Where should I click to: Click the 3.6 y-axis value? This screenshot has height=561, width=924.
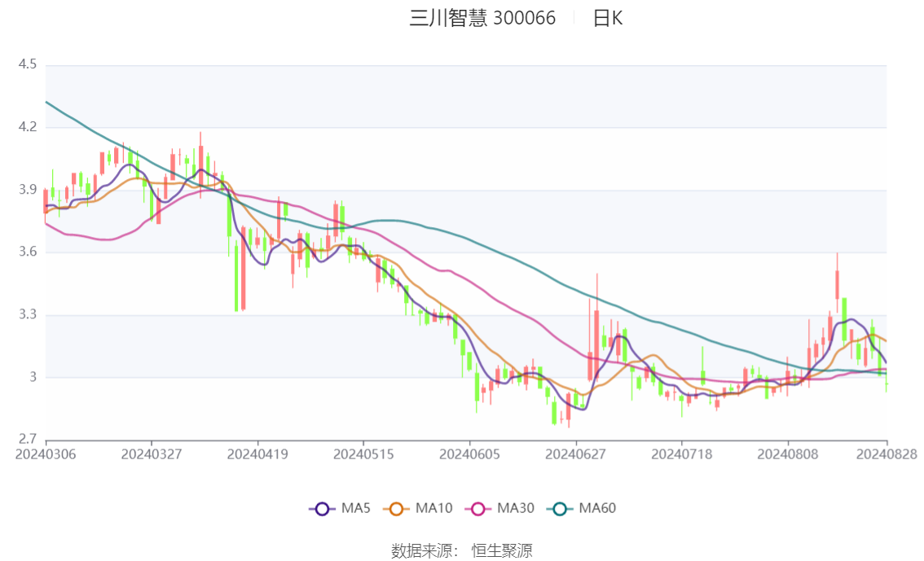(28, 252)
